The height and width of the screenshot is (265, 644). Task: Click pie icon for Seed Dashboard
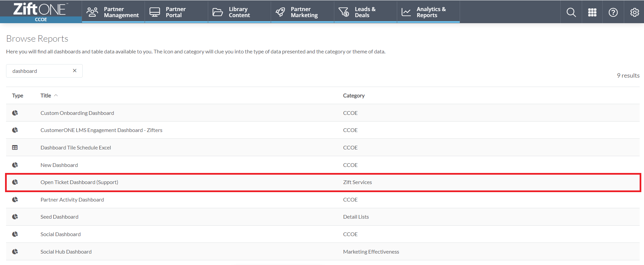tap(15, 217)
